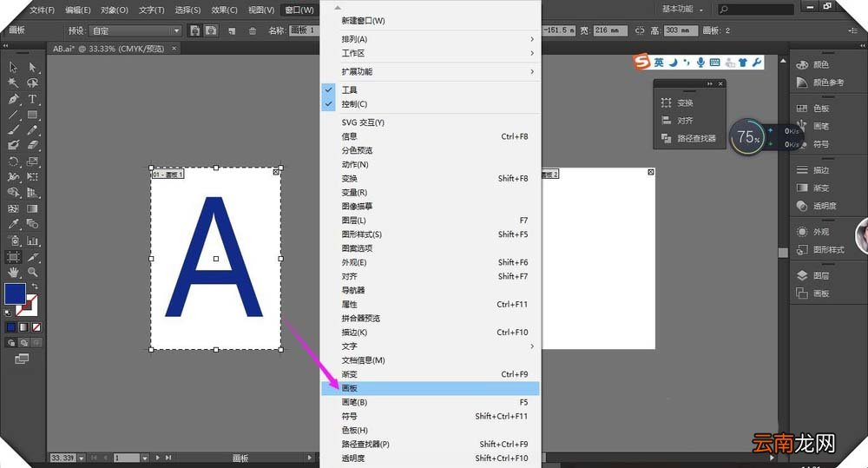Open the 路径查找器 floating panel
The height and width of the screenshot is (468, 868).
click(x=689, y=138)
